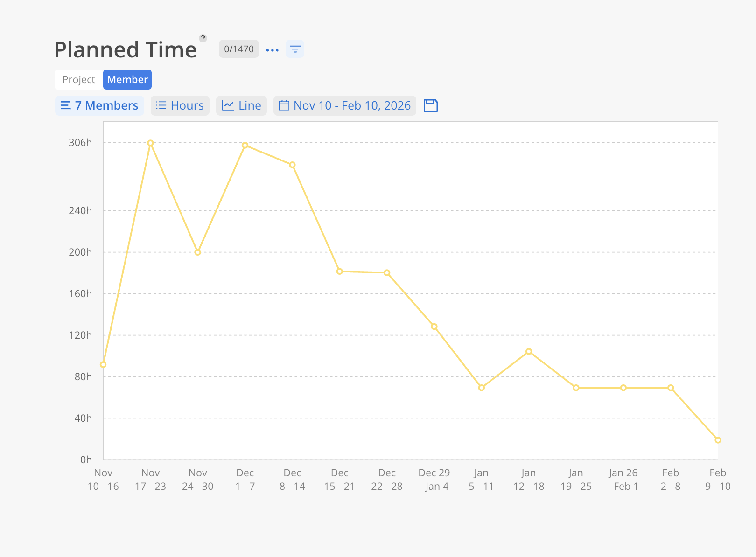This screenshot has width=756, height=557.
Task: Click the help question mark icon
Action: point(203,38)
